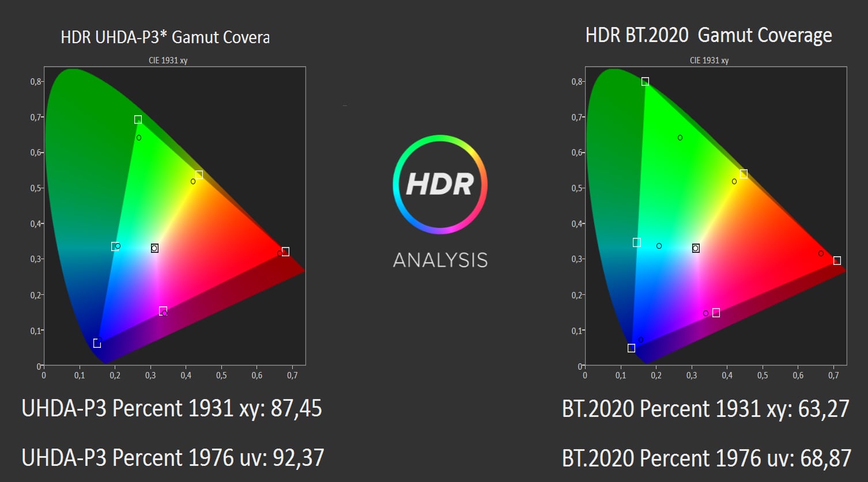The height and width of the screenshot is (482, 868).
Task: Click magenta target square in BT.2020 chart
Action: pyautogui.click(x=716, y=313)
